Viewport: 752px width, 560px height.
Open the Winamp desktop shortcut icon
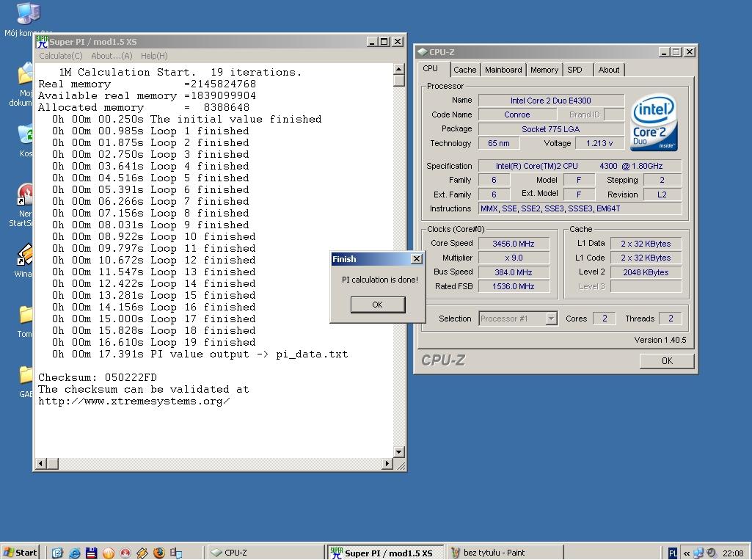pos(25,255)
